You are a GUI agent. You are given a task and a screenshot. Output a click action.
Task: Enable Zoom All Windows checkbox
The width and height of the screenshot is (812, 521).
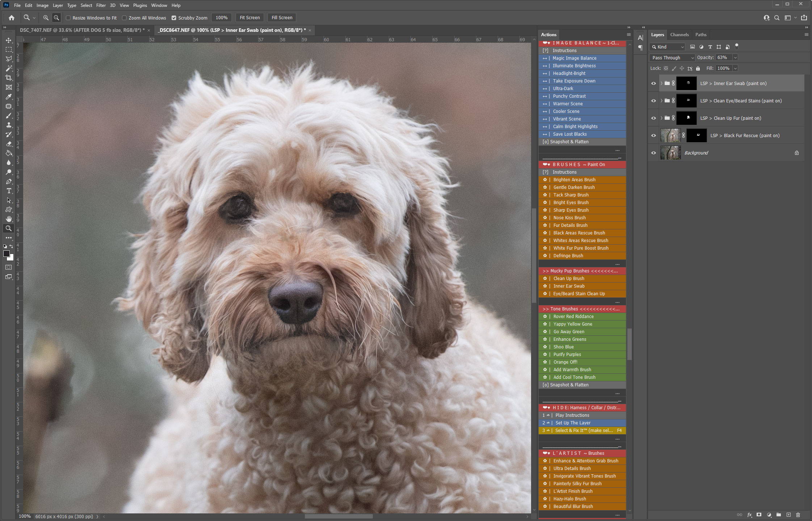click(x=124, y=18)
